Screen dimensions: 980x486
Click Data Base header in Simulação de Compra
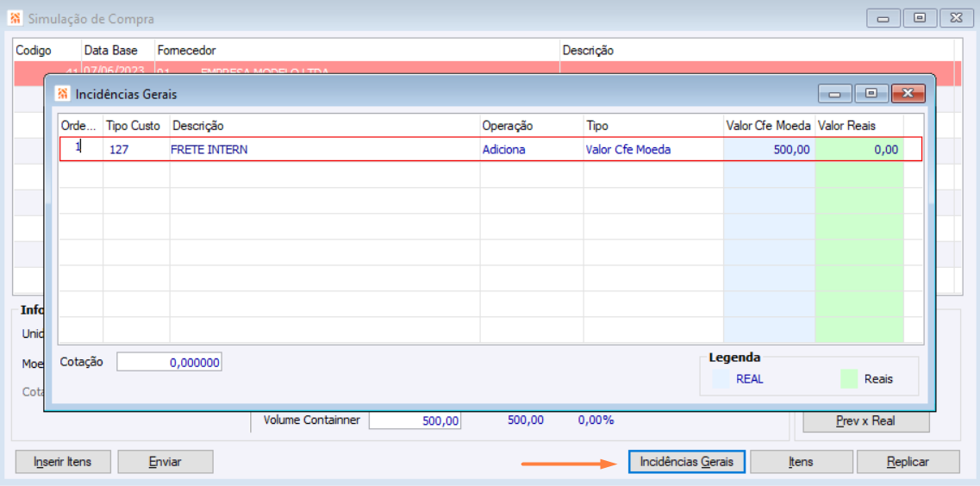(119, 50)
